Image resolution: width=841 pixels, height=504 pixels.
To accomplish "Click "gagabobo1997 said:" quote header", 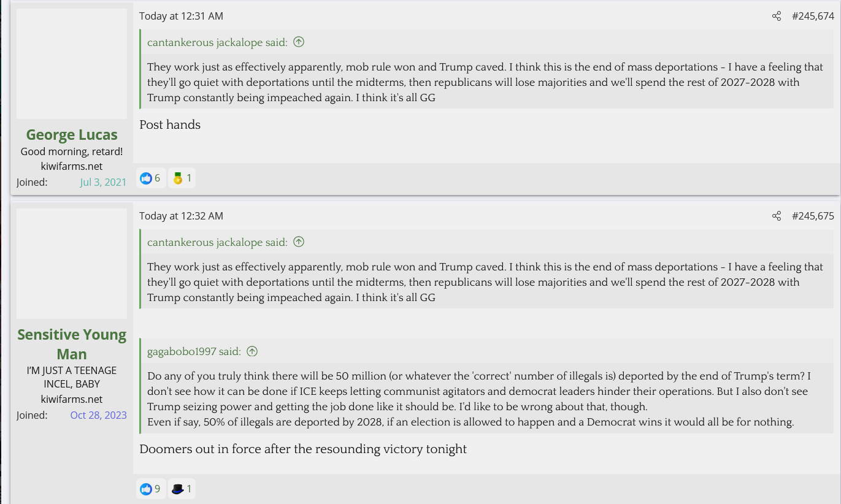I will [194, 351].
